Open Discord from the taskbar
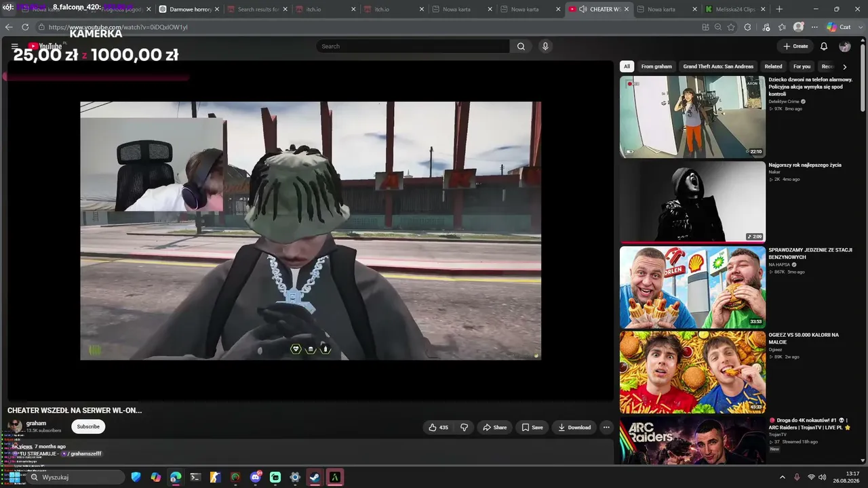 [256, 477]
